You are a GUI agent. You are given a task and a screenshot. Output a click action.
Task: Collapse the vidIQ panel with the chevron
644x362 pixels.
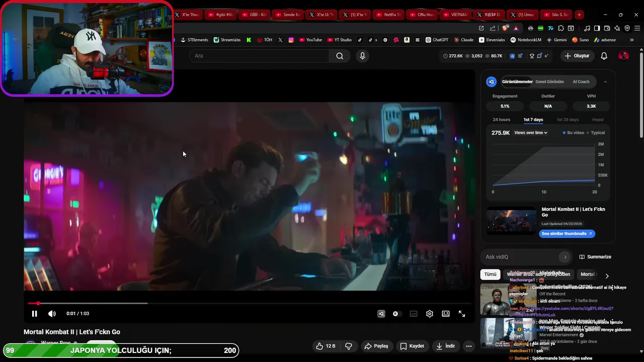coord(605,81)
